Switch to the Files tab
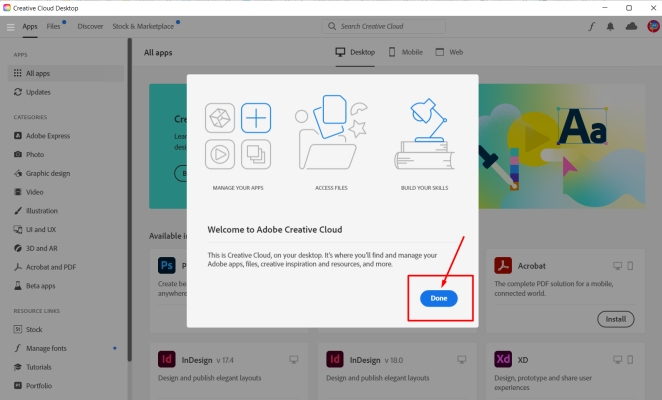The width and height of the screenshot is (662, 400). (53, 26)
